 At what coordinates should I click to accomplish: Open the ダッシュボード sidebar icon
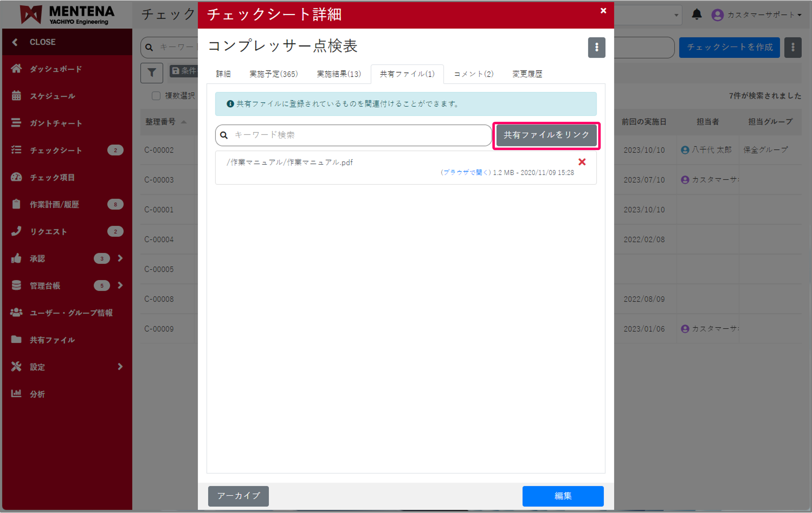click(16, 68)
